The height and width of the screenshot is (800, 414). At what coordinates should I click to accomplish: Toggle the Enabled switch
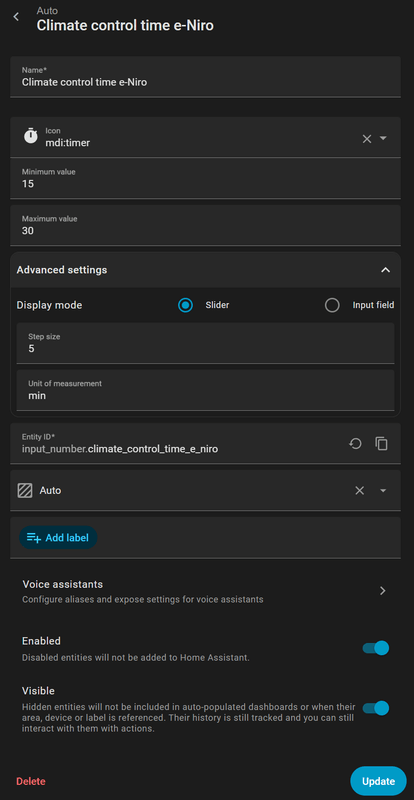[x=376, y=648]
